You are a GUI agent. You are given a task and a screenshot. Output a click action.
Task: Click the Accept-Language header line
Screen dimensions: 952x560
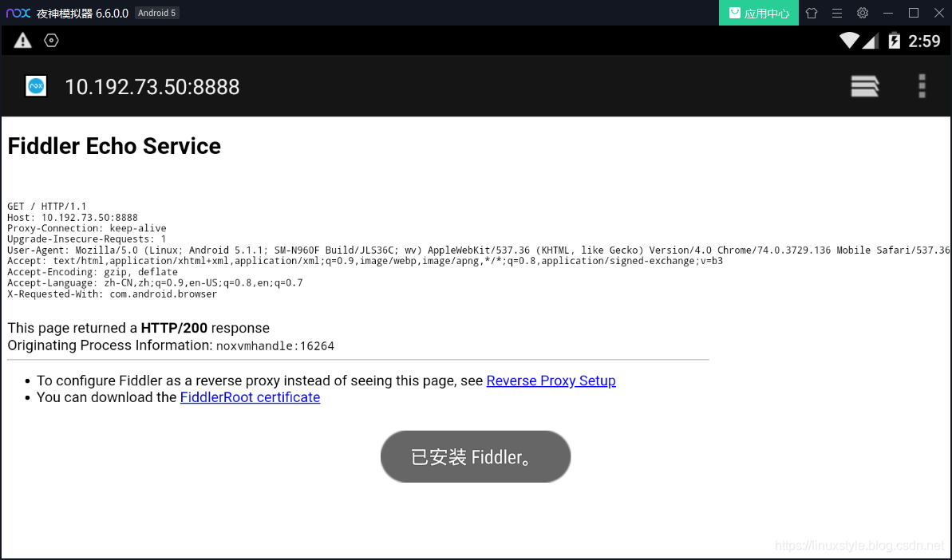pos(155,282)
